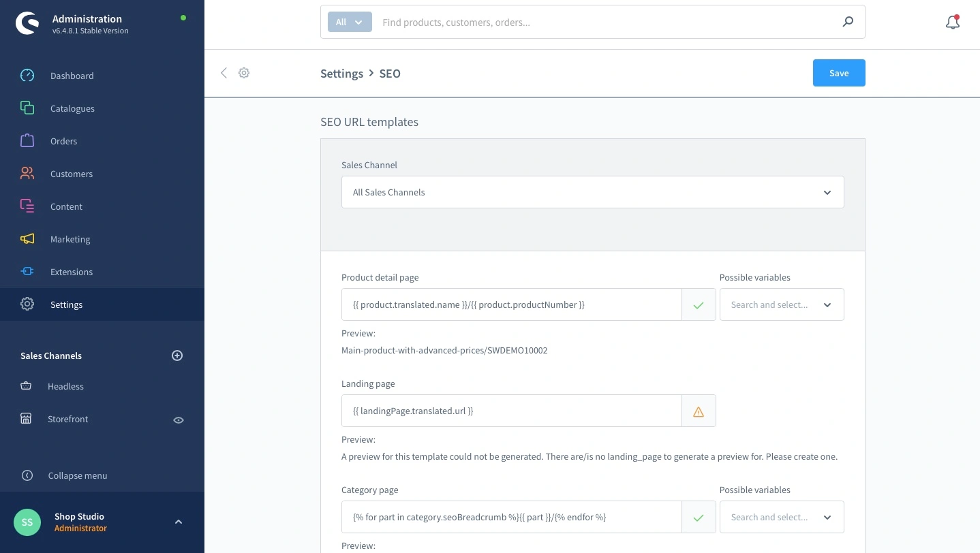The height and width of the screenshot is (553, 980).
Task: Select the Catalogues sidebar icon
Action: click(x=27, y=108)
